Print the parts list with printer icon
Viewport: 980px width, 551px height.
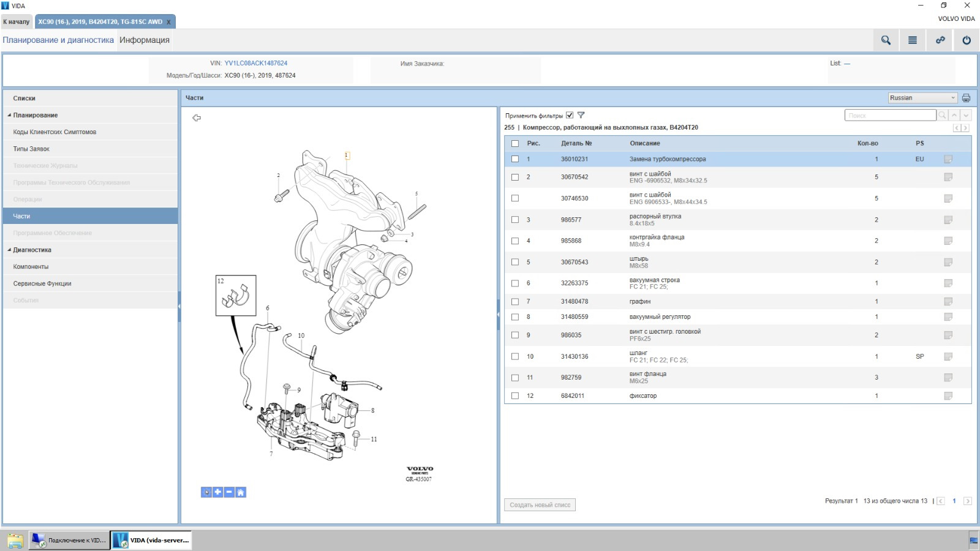966,98
